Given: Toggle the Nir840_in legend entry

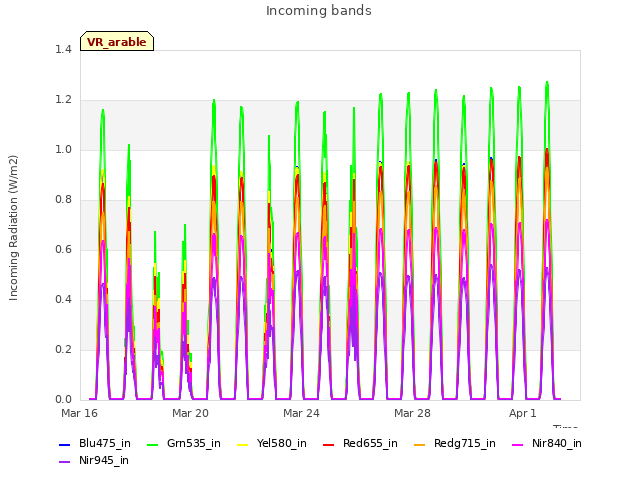Looking at the screenshot, I should coord(547,444).
